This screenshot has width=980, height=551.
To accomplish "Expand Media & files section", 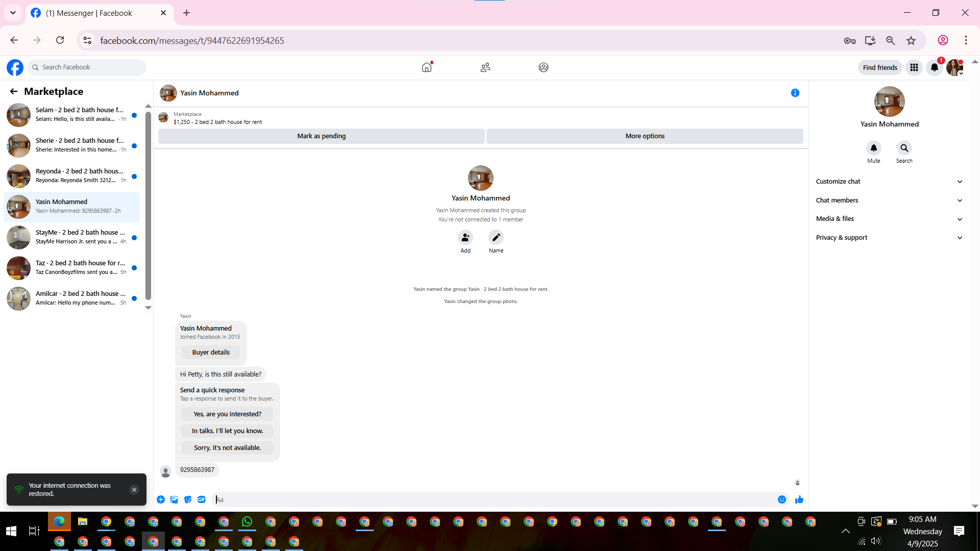I will (890, 219).
